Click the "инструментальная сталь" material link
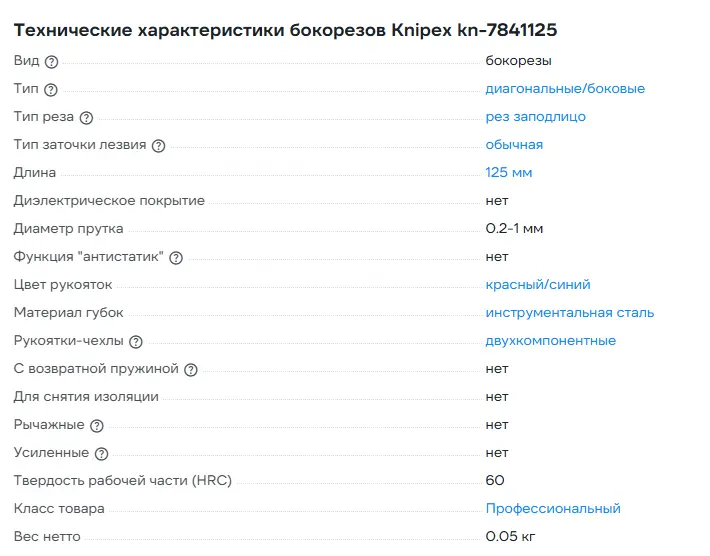Image resolution: width=710 pixels, height=556 pixels. pyautogui.click(x=569, y=313)
